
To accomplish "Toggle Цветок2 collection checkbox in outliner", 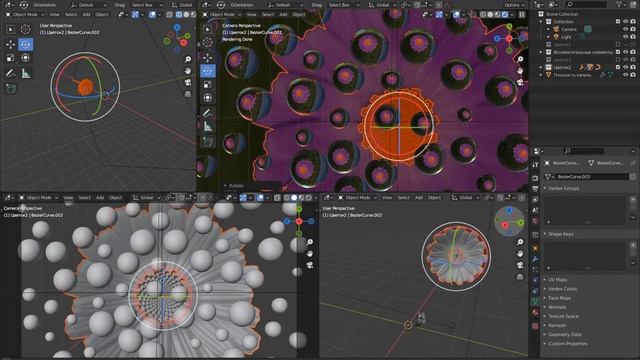I will click(x=618, y=67).
